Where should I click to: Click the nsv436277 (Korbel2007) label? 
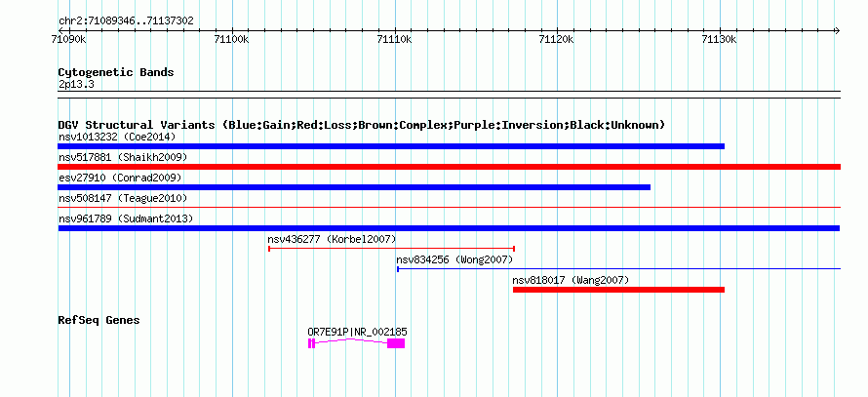coord(333,239)
